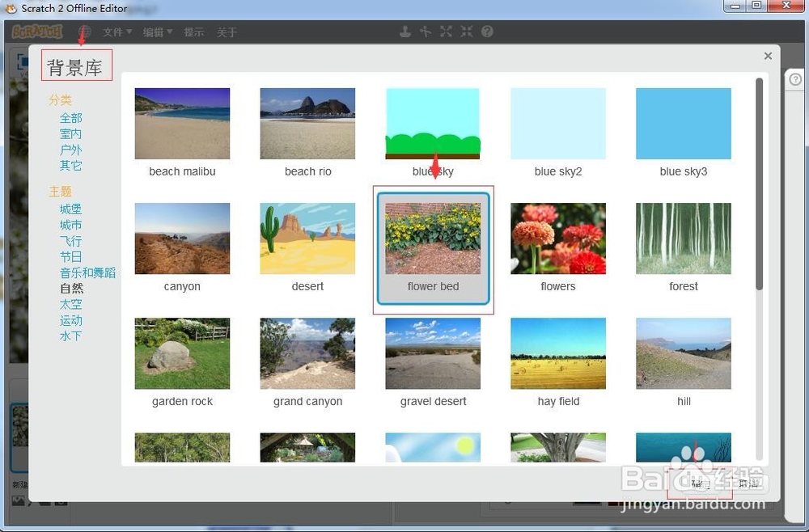This screenshot has height=532, width=809.
Task: Filter backdrops by 全部 category
Action: pos(70,118)
